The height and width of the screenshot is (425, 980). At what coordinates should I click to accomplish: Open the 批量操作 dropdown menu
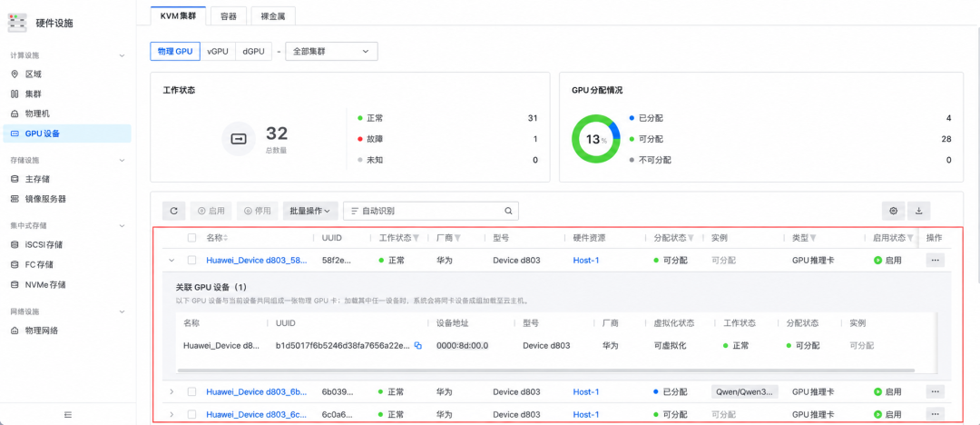[310, 211]
